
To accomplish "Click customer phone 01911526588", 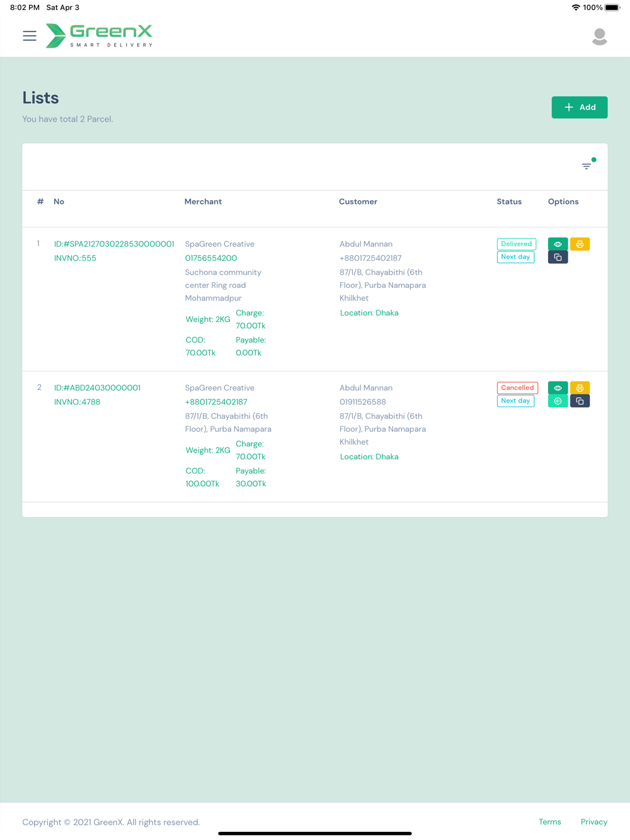I will pyautogui.click(x=363, y=402).
